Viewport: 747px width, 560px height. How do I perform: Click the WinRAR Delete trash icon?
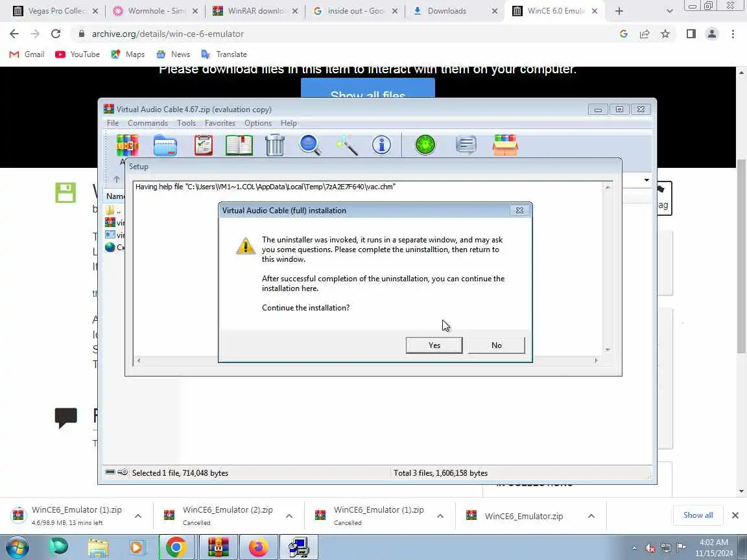(274, 145)
